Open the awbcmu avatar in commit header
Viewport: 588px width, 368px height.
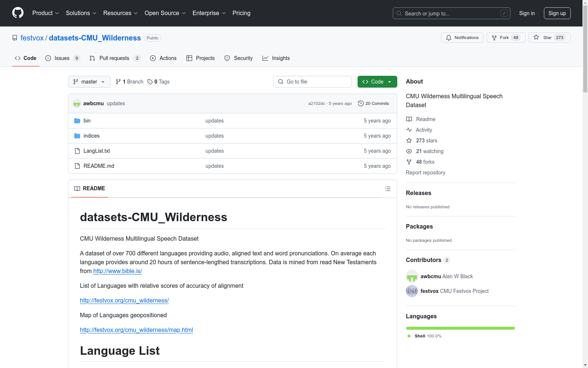[x=77, y=103]
